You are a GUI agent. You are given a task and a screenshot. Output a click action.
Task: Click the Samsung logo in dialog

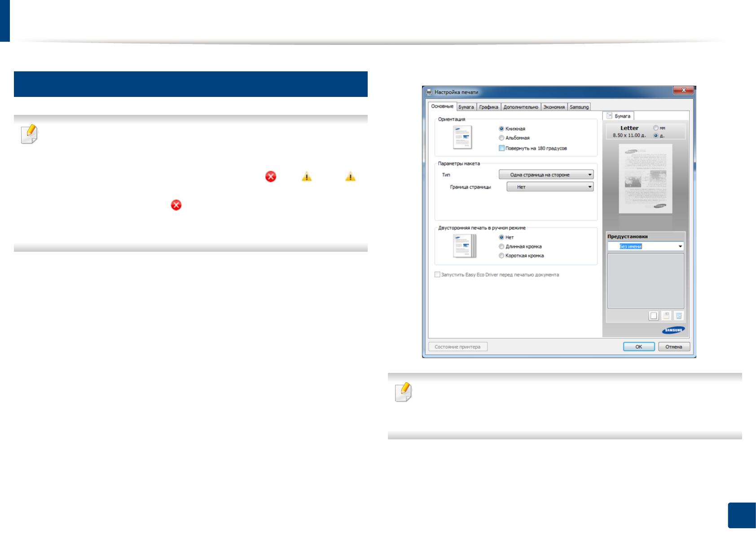point(673,330)
